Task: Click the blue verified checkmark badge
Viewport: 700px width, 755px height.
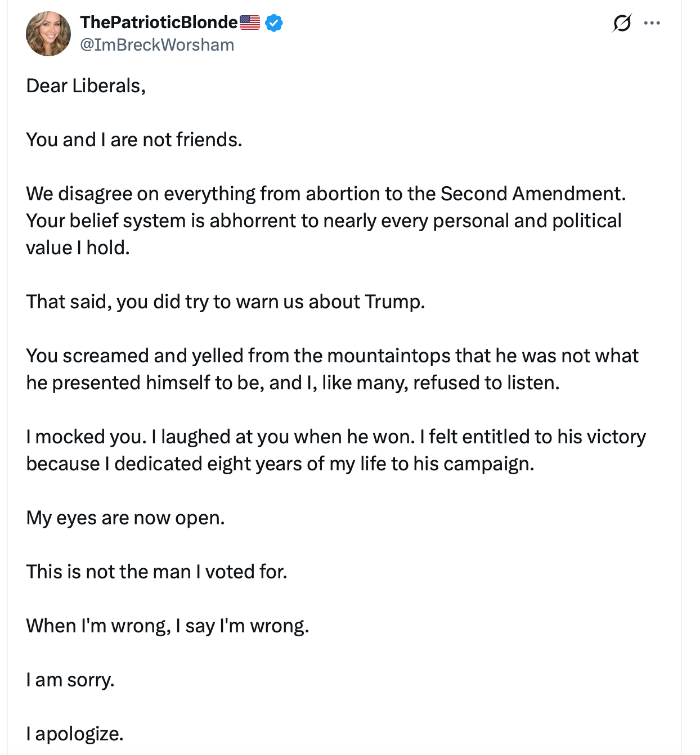Action: click(x=274, y=23)
